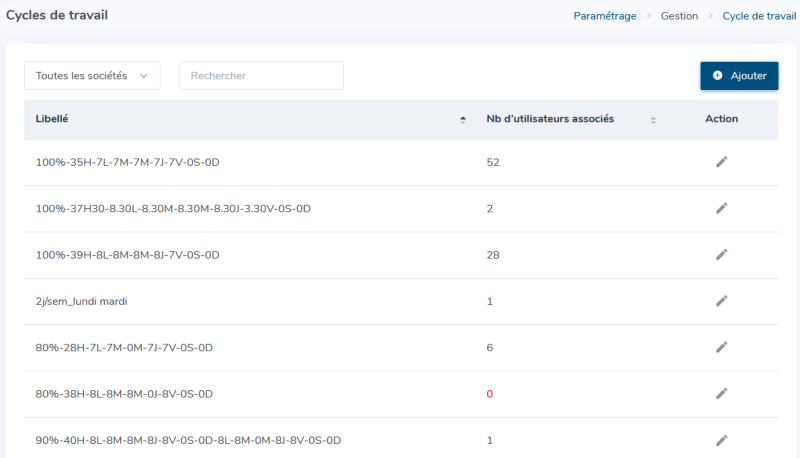Image resolution: width=800 pixels, height=458 pixels.
Task: Sort by Nb d'utilisateurs associés arrows
Action: coord(653,120)
